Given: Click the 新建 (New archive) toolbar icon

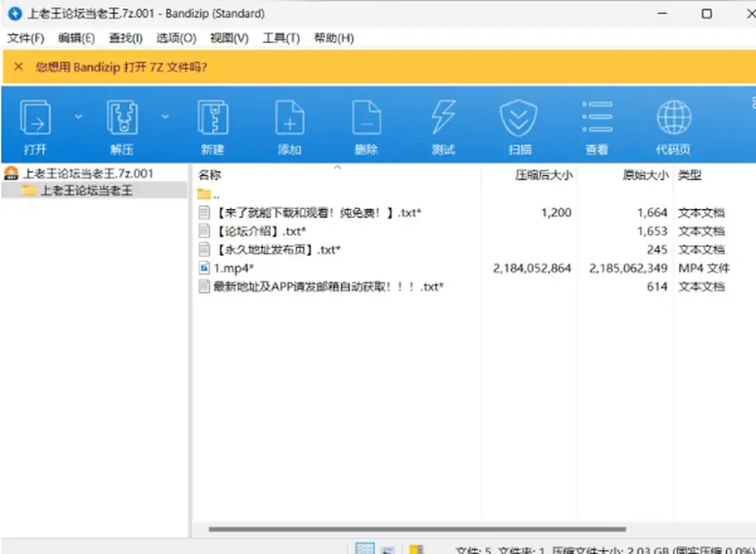Looking at the screenshot, I should (213, 117).
